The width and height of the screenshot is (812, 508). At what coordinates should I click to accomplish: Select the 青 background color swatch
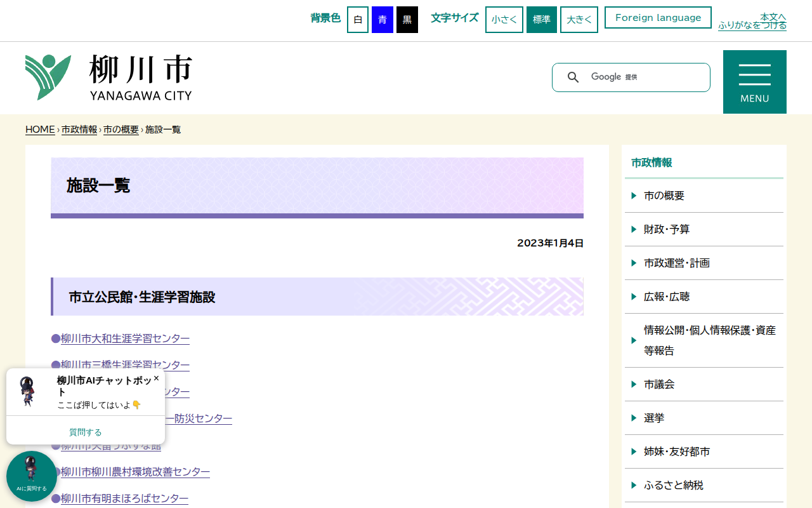click(x=382, y=19)
